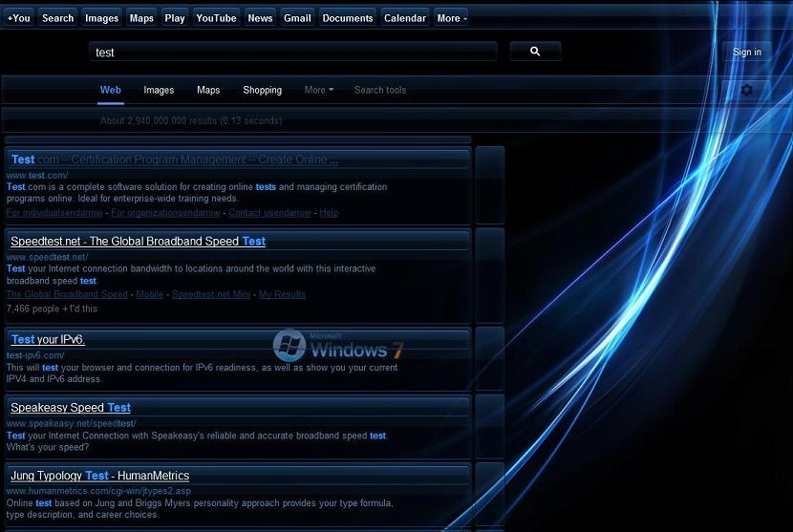Open the +You link in top bar
Viewport: 793px width, 532px height.
(19, 18)
